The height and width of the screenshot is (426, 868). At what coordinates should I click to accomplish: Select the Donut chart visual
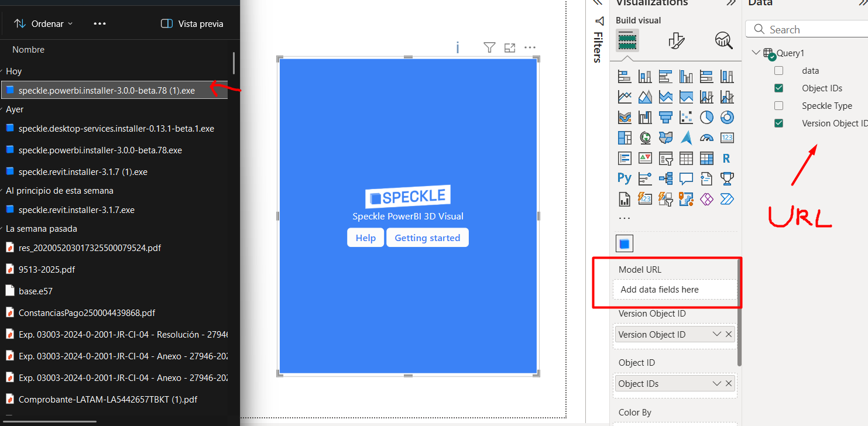(x=727, y=117)
